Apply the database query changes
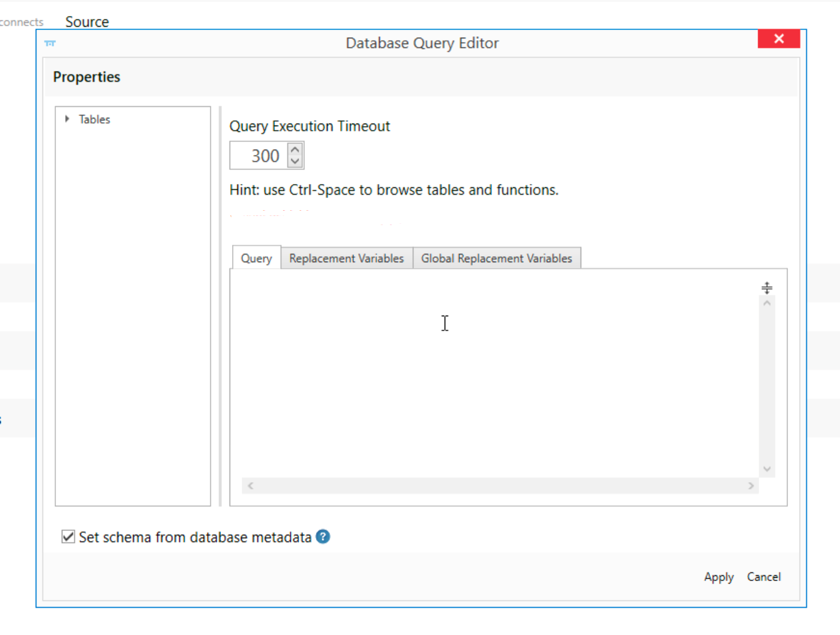Screen dimensions: 840x635 (718, 577)
